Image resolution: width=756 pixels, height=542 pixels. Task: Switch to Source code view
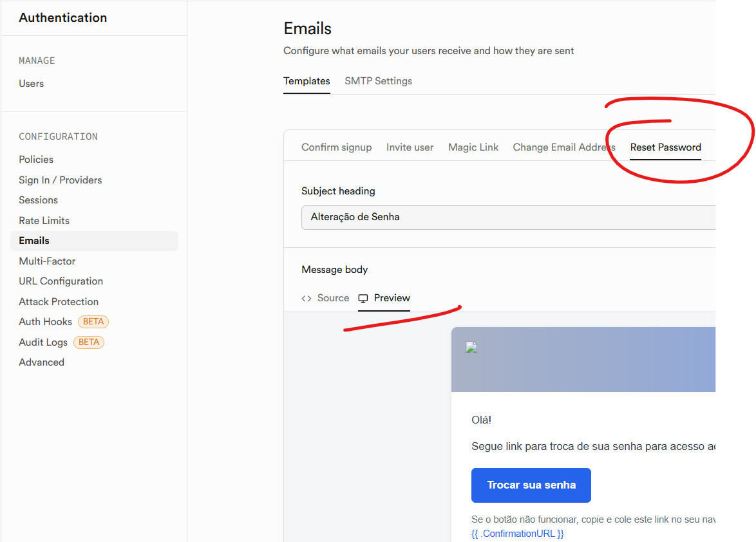[x=326, y=298]
